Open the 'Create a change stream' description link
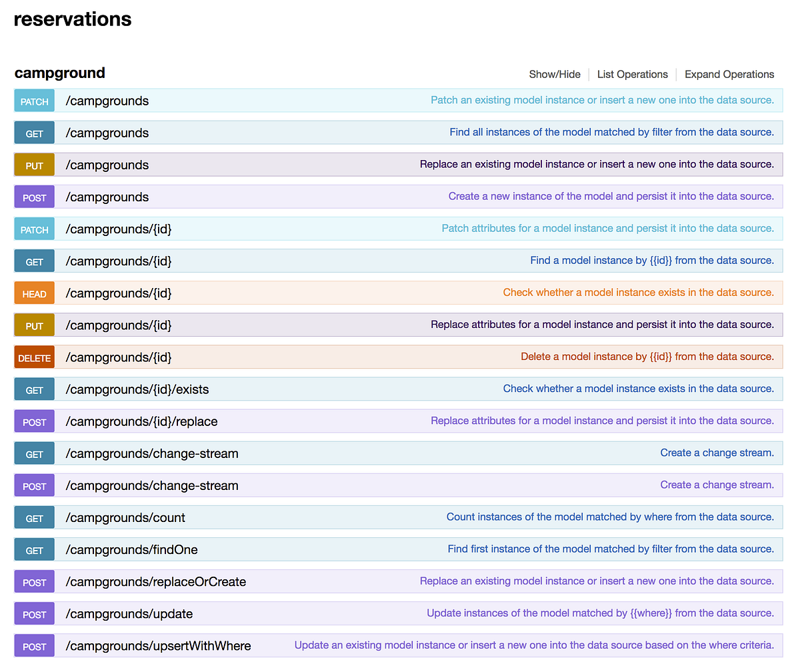The image size is (800, 672). [717, 453]
